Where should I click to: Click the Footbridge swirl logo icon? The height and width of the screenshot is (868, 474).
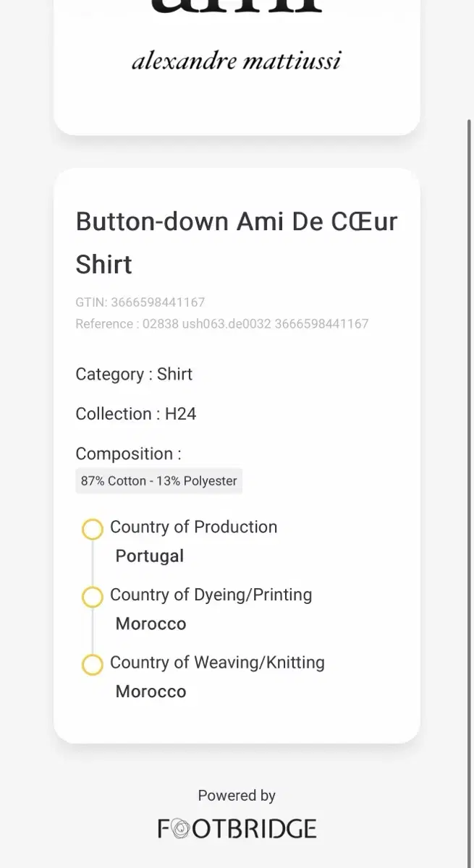pyautogui.click(x=180, y=828)
